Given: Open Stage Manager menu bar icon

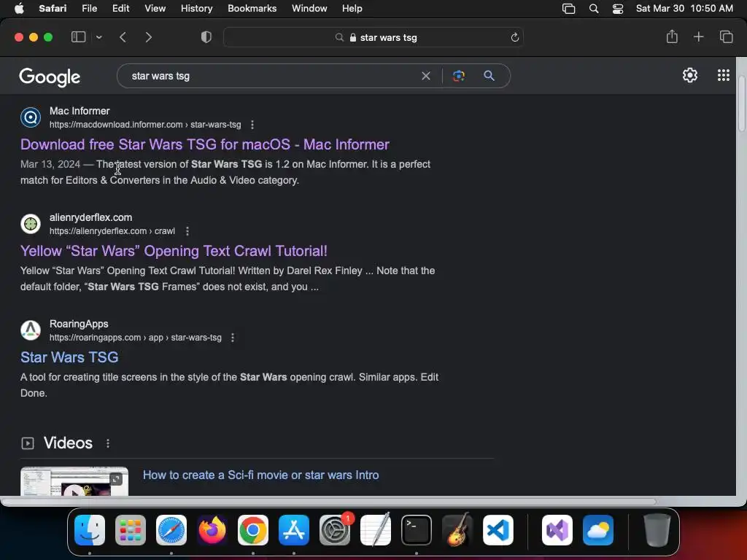Looking at the screenshot, I should [568, 9].
